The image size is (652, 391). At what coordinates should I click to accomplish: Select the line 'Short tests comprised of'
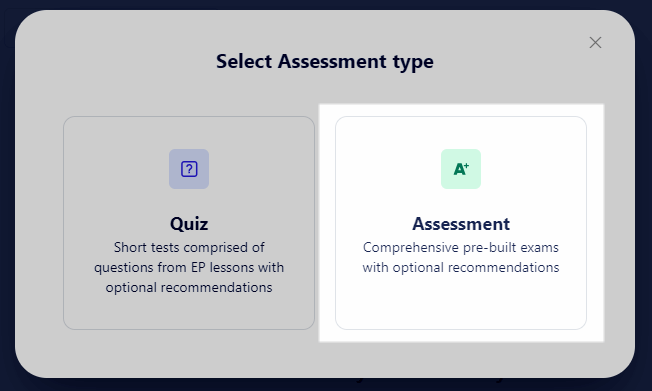[189, 247]
